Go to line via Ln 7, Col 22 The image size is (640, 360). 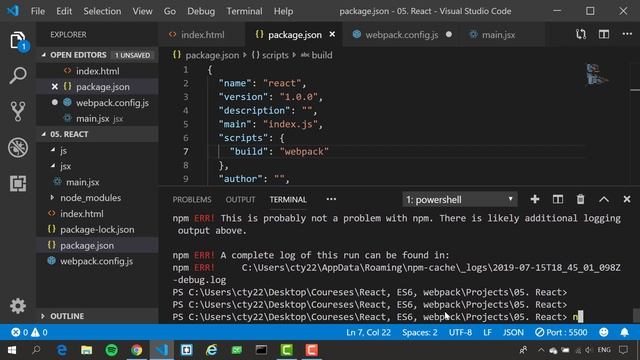pyautogui.click(x=368, y=332)
